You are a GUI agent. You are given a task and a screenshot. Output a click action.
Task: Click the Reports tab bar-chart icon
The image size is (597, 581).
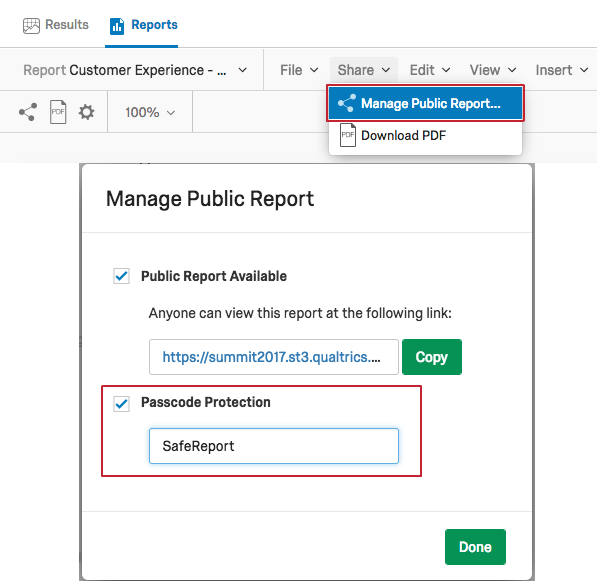coord(117,26)
